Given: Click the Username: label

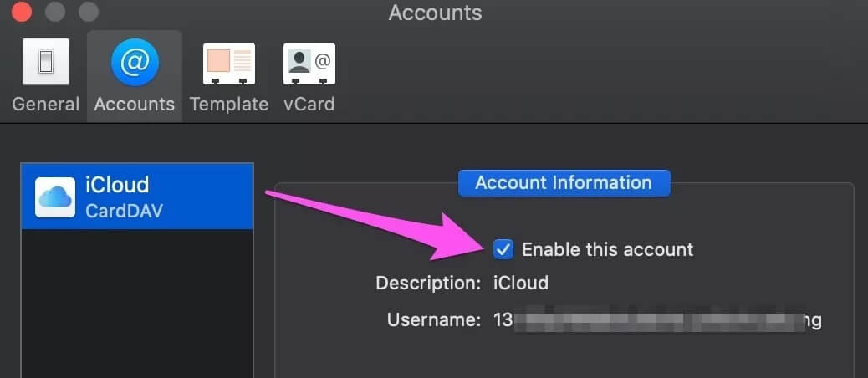Looking at the screenshot, I should click(x=434, y=320).
